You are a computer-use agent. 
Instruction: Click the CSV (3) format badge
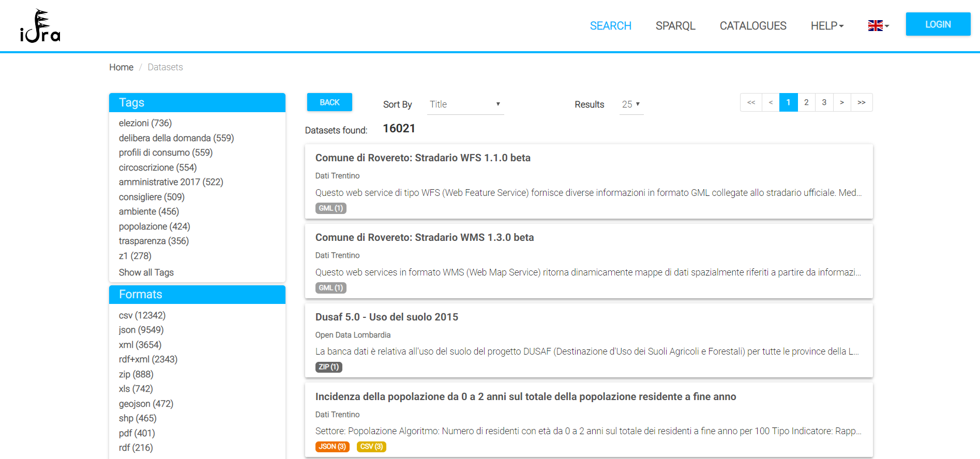[371, 447]
